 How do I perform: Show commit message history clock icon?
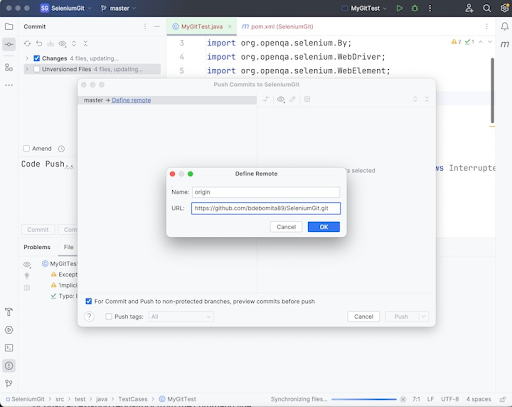[61, 149]
